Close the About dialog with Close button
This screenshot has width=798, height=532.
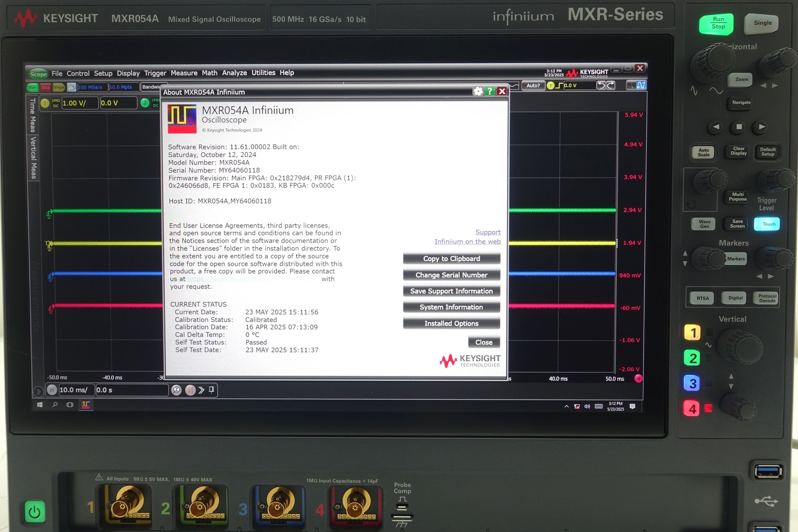[484, 342]
